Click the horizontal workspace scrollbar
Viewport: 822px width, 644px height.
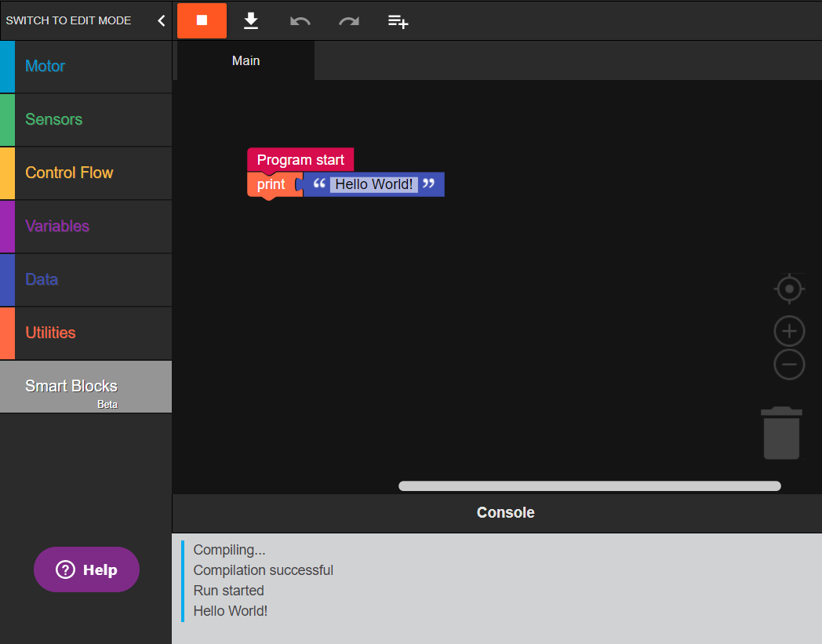589,486
